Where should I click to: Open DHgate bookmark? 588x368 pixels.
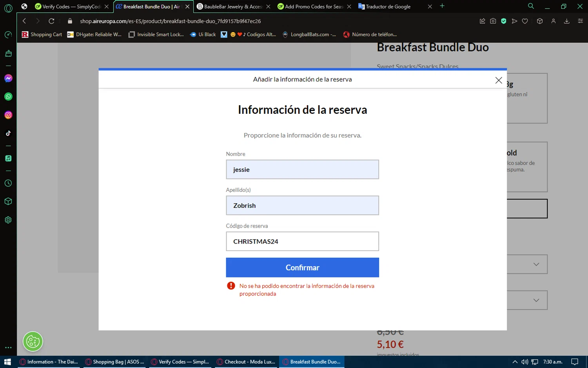coord(94,35)
